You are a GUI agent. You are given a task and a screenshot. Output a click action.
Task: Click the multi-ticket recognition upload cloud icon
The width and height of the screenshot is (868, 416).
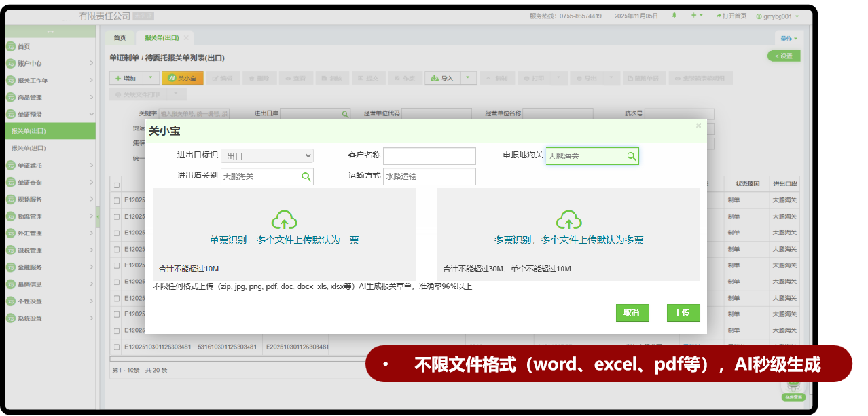point(568,220)
